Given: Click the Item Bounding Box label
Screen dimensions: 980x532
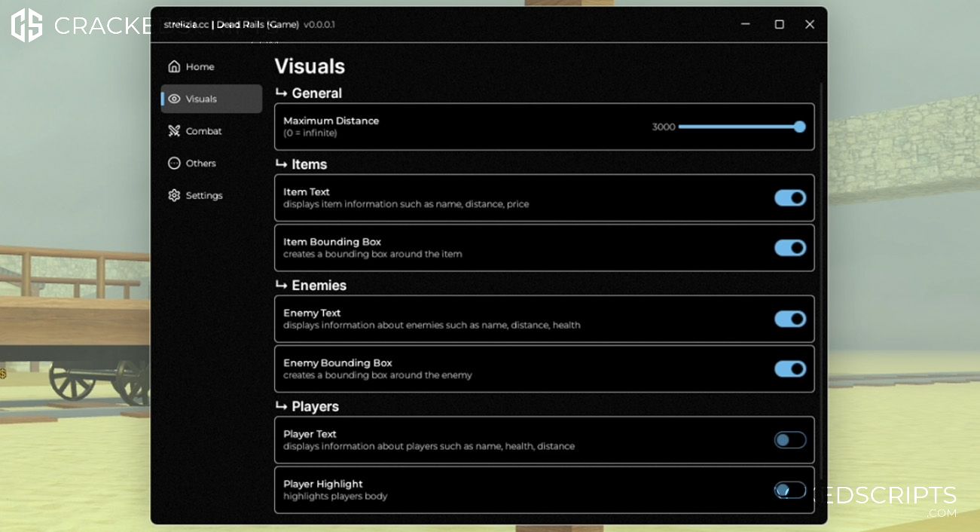Looking at the screenshot, I should click(332, 242).
